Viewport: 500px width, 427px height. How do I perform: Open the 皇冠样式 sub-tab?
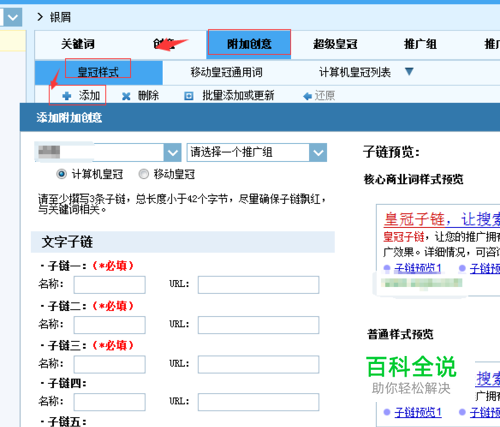[98, 72]
